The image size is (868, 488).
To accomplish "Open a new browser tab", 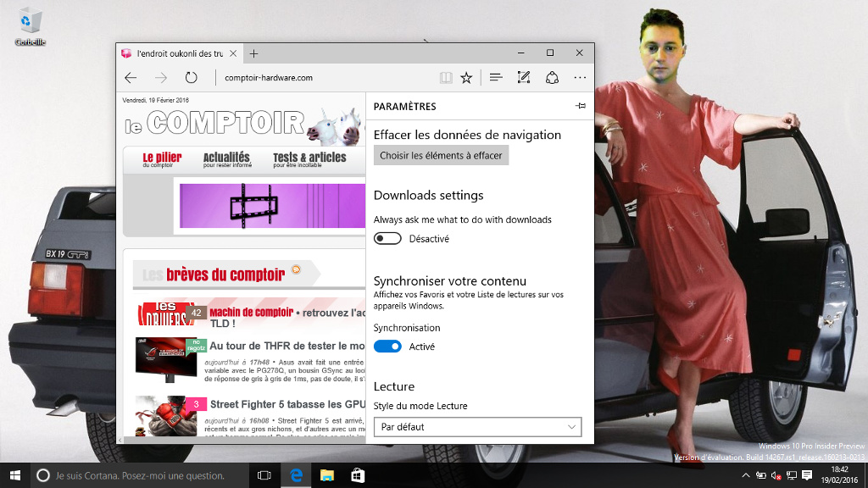I will [x=253, y=53].
